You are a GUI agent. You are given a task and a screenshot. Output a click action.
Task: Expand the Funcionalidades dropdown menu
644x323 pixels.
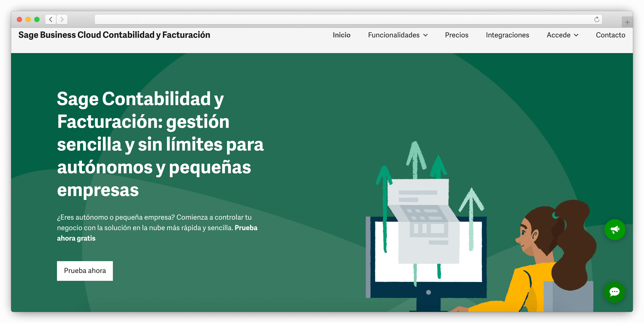pos(398,35)
